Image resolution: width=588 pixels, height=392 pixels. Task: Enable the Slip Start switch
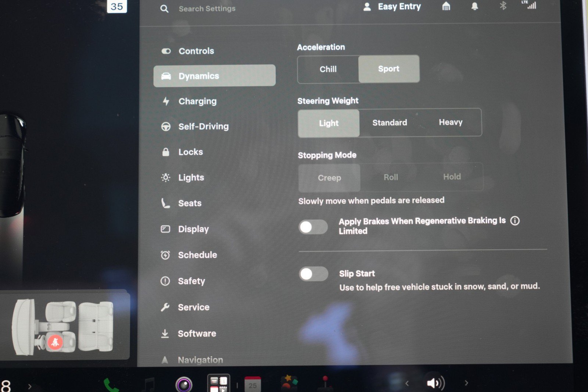313,274
